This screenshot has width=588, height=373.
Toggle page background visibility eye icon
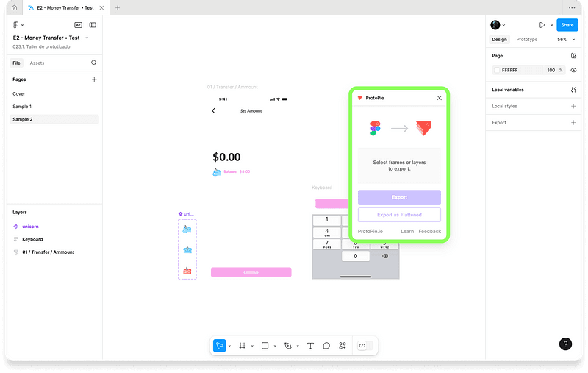point(573,70)
